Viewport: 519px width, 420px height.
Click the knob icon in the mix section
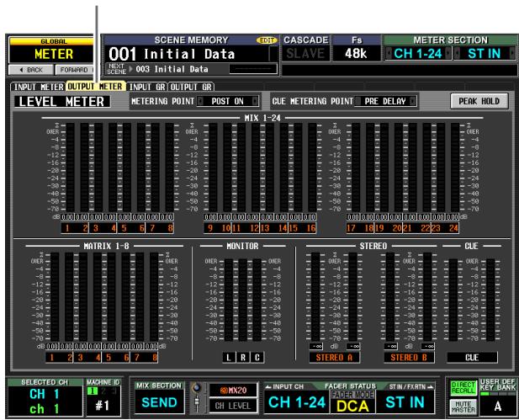(x=197, y=388)
